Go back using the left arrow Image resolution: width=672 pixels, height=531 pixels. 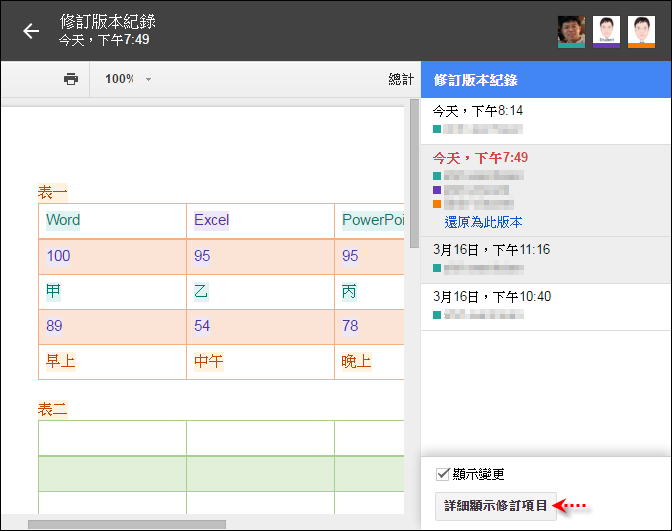tap(31, 31)
